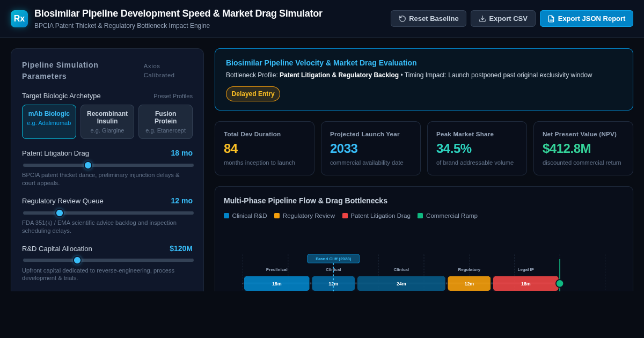
Task: Click the green launch milestone dot
Action: [x=560, y=283]
